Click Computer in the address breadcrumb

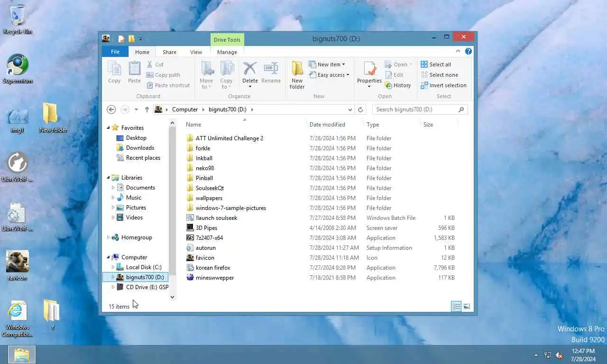(185, 109)
